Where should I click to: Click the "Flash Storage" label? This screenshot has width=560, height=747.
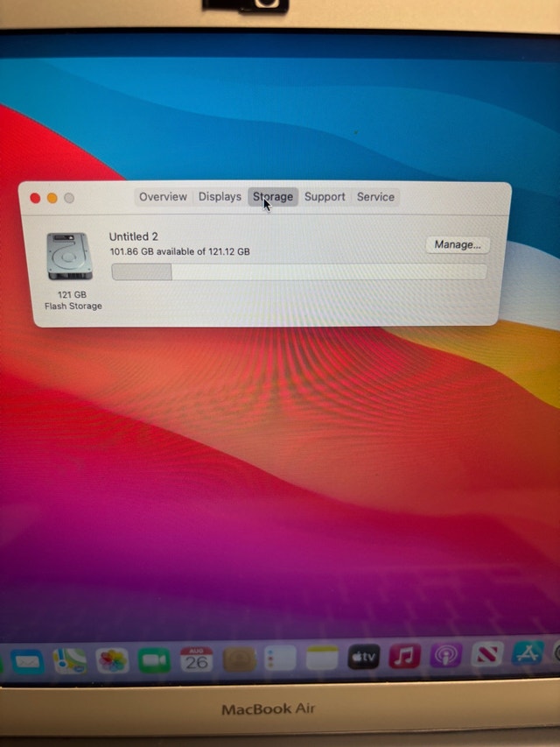(x=73, y=306)
